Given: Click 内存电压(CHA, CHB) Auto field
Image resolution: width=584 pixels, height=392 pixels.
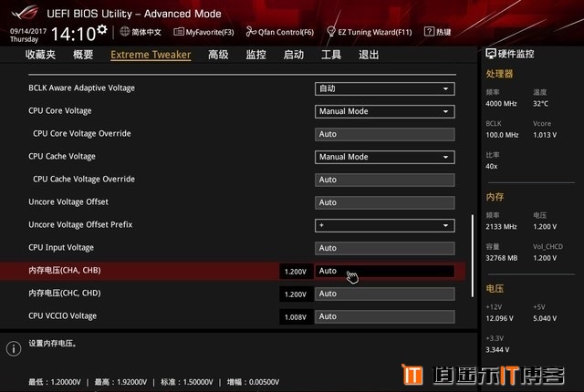Looking at the screenshot, I should (385, 271).
